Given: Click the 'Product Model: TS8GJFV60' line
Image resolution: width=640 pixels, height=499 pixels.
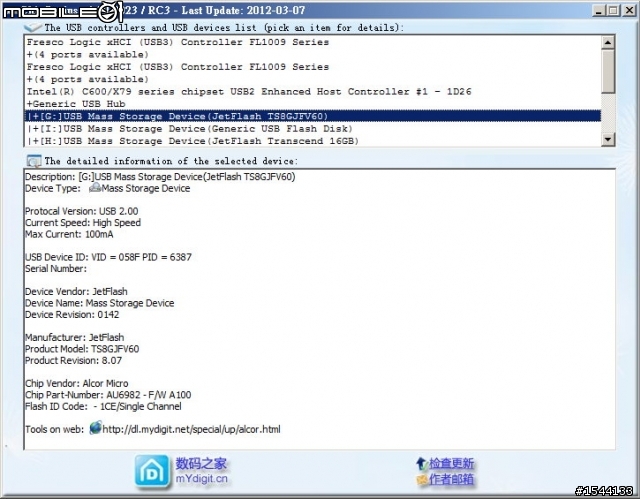Looking at the screenshot, I should pos(82,349).
